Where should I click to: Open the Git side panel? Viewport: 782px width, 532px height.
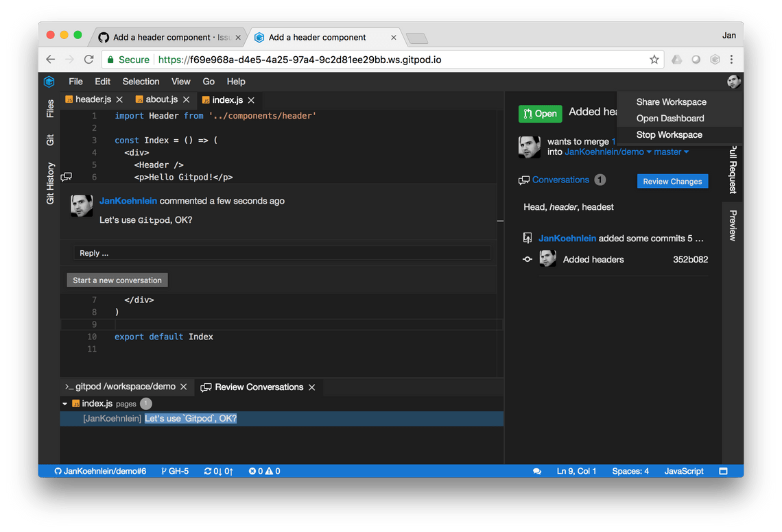[x=50, y=140]
